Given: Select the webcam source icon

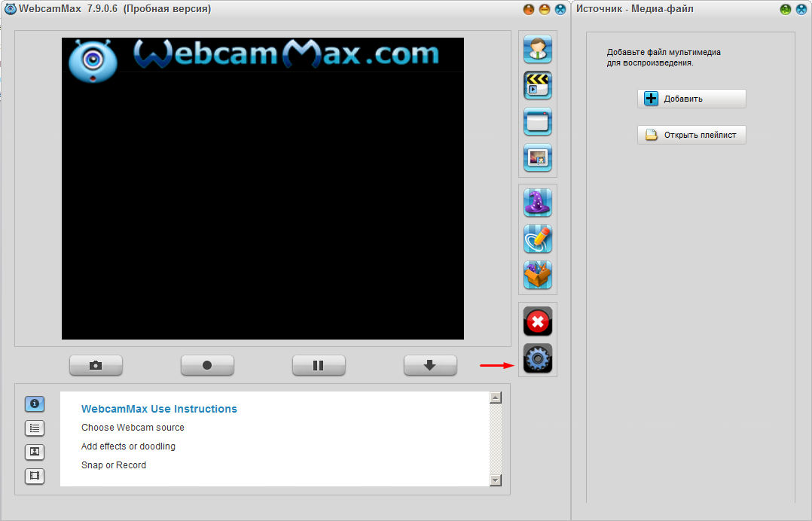Looking at the screenshot, I should coord(538,49).
